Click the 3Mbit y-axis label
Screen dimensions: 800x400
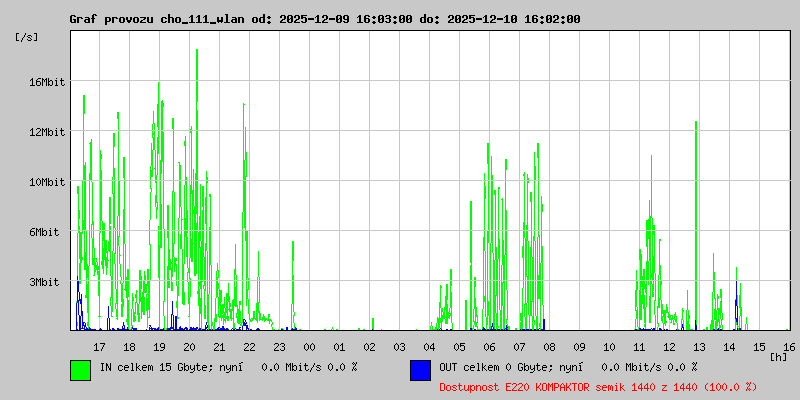pyautogui.click(x=43, y=282)
